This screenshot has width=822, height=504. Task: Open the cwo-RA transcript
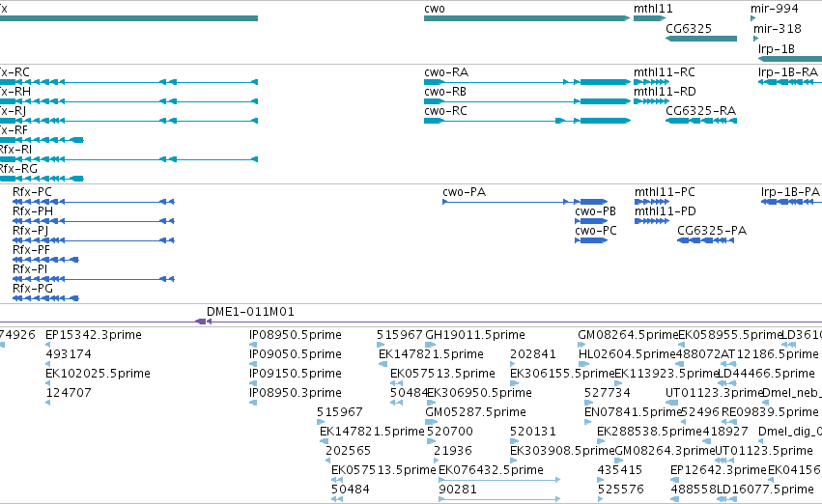(x=526, y=82)
